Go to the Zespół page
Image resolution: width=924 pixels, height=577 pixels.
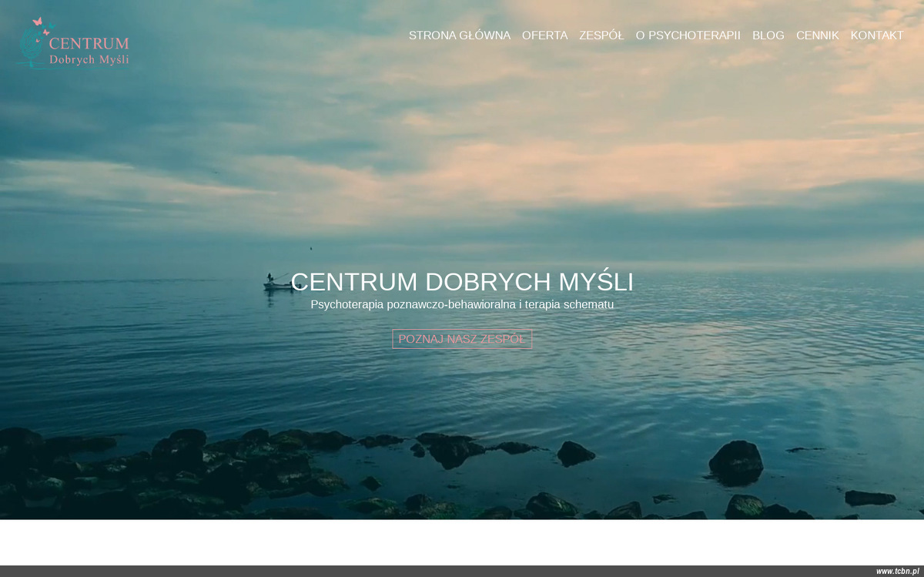click(x=601, y=35)
